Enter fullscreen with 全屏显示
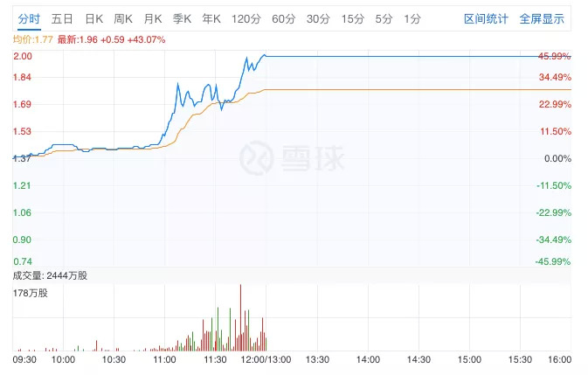 pyautogui.click(x=542, y=18)
